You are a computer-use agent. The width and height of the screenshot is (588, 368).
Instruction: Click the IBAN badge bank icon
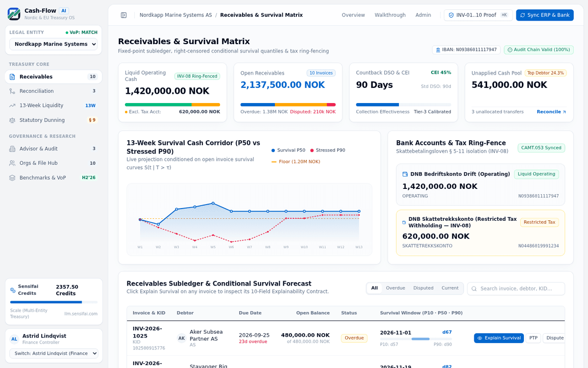pos(438,50)
